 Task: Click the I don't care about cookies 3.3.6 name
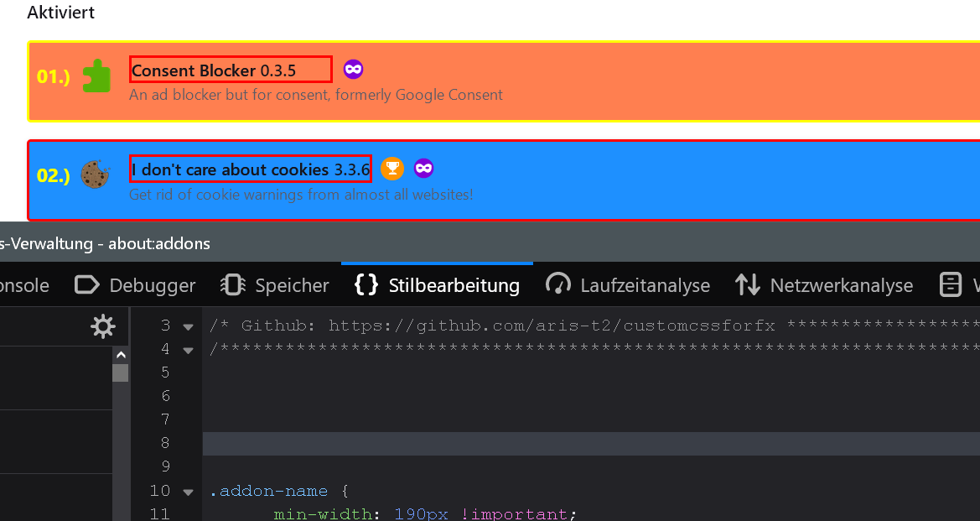[x=251, y=169]
